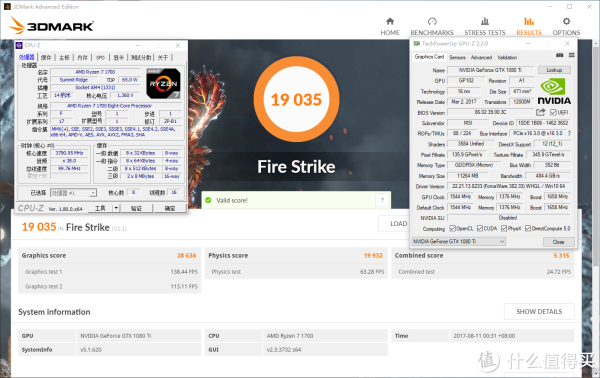Open the CPU-Z tools dropdown arrow
The height and width of the screenshot is (378, 600).
click(x=116, y=208)
